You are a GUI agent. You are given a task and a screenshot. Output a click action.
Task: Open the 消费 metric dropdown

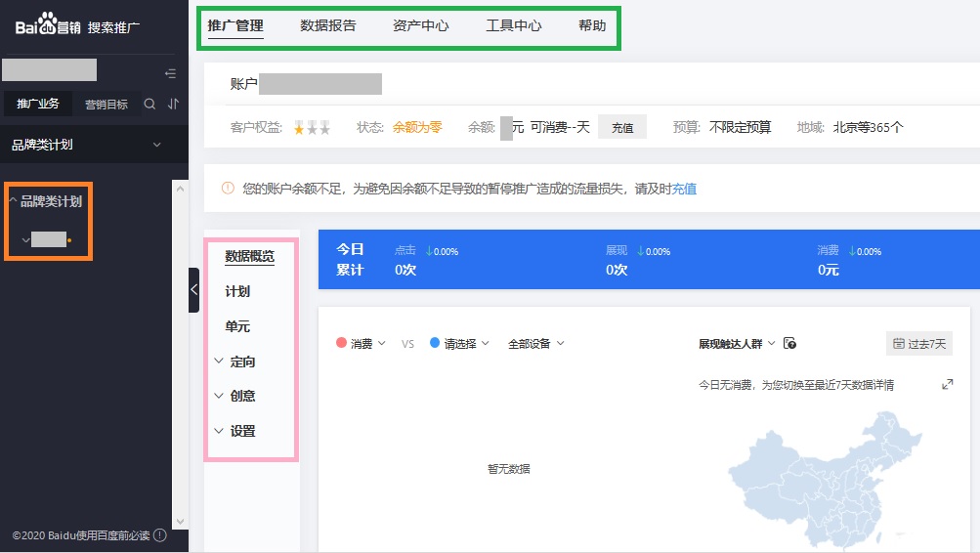point(361,344)
